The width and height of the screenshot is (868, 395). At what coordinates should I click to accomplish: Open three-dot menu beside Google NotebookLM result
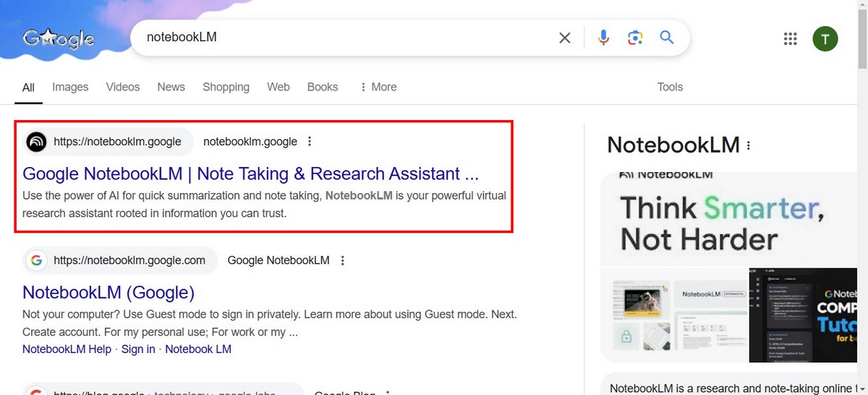tap(343, 260)
